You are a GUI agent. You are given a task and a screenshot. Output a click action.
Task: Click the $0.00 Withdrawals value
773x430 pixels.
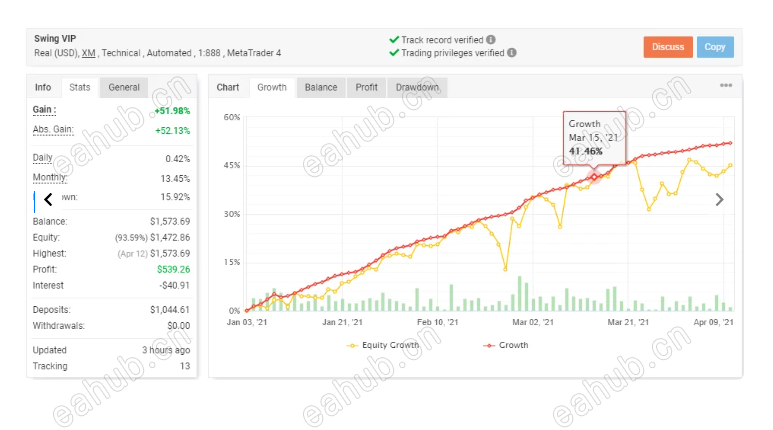178,325
